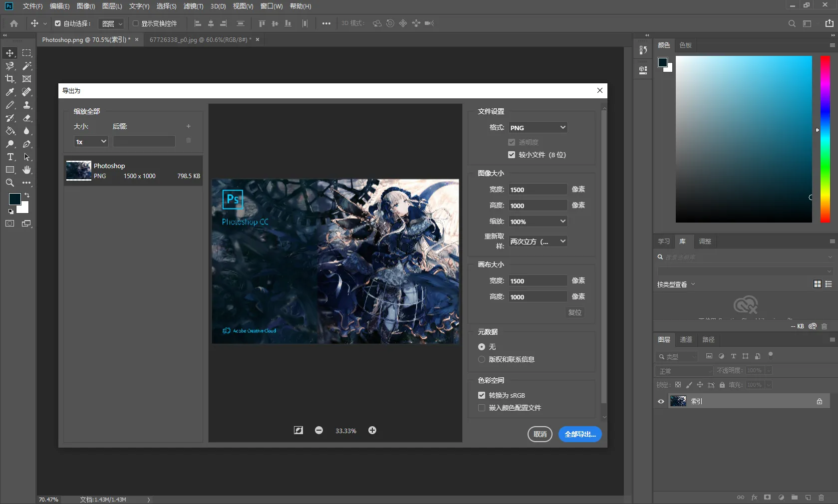Click the lock icon on the 索引 layer
The height and width of the screenshot is (504, 838).
click(x=819, y=401)
